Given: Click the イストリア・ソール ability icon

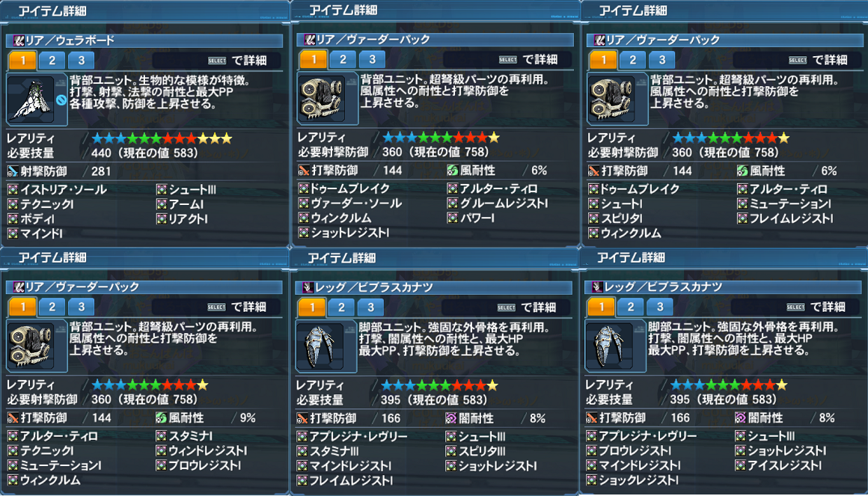Looking at the screenshot, I should [13, 190].
